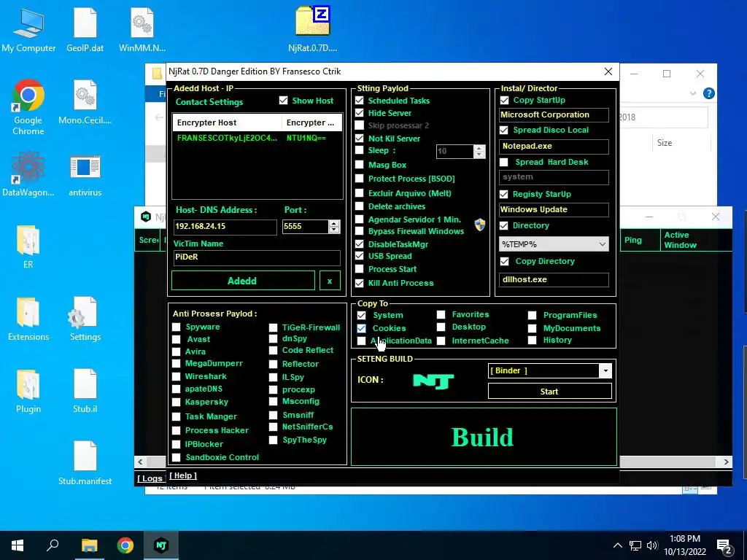Toggle Hide Server checkbox

[x=359, y=113]
